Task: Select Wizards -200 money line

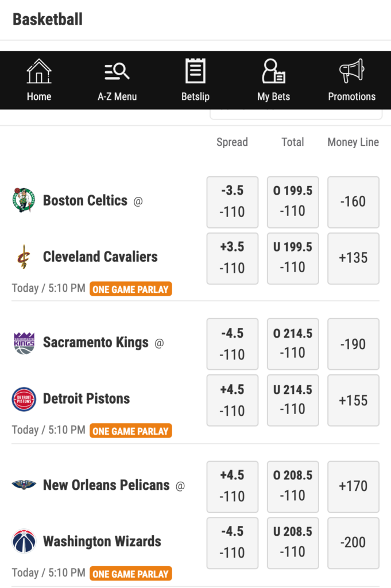Action: tap(353, 542)
